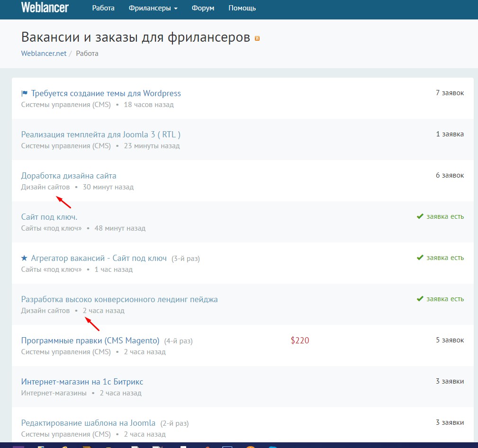Open job Требуется создание темы для Wordpress

click(x=106, y=93)
